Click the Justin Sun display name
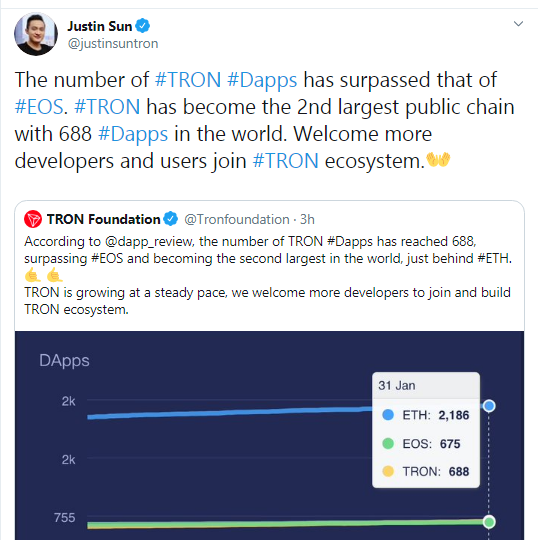The width and height of the screenshot is (538, 540). [x=100, y=26]
